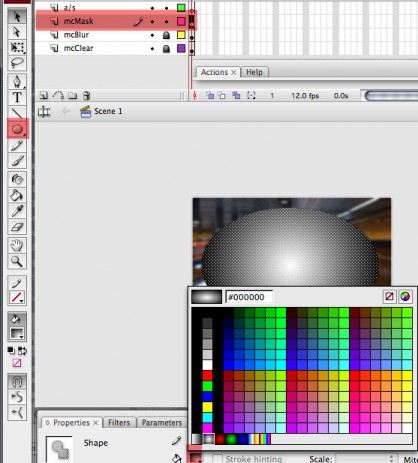Open the Scale dropdown
418x463 pixels.
(x=364, y=459)
